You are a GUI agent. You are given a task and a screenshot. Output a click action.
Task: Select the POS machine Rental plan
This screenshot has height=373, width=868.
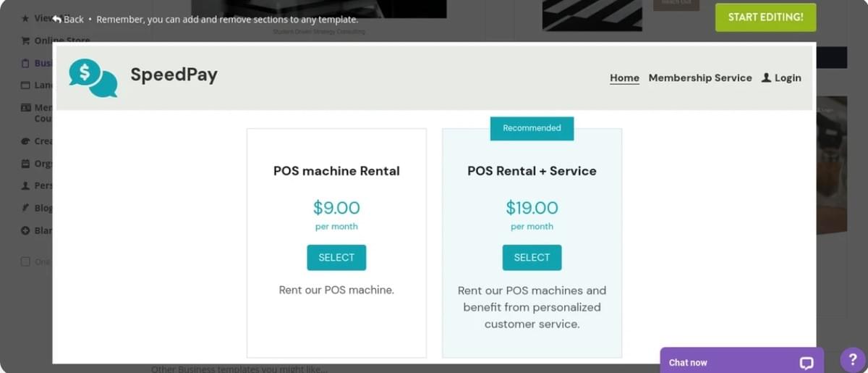[336, 257]
